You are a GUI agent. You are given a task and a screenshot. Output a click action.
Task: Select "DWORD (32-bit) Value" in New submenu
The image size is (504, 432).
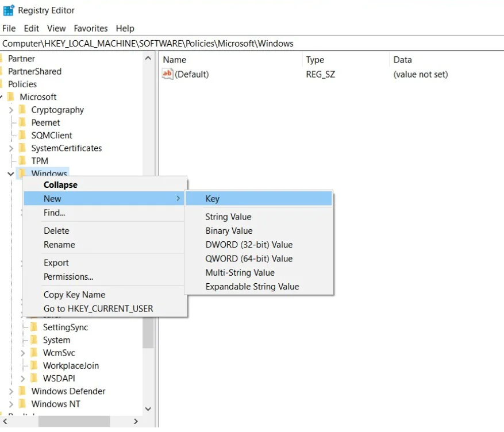(x=249, y=244)
